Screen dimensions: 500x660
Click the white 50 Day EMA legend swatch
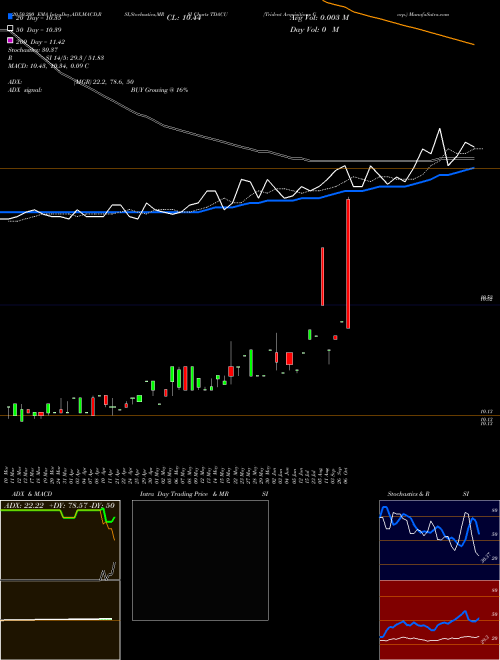(x=11, y=29)
